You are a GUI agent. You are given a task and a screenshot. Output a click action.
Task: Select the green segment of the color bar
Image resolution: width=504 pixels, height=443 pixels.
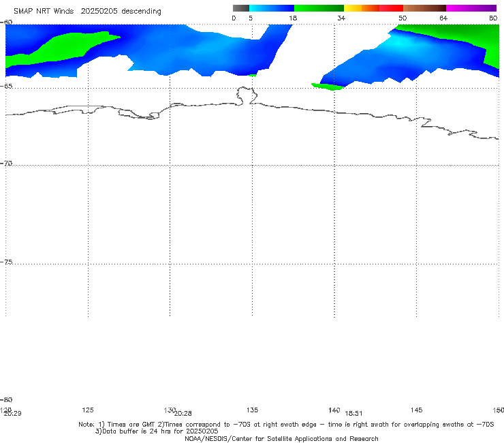click(x=319, y=8)
